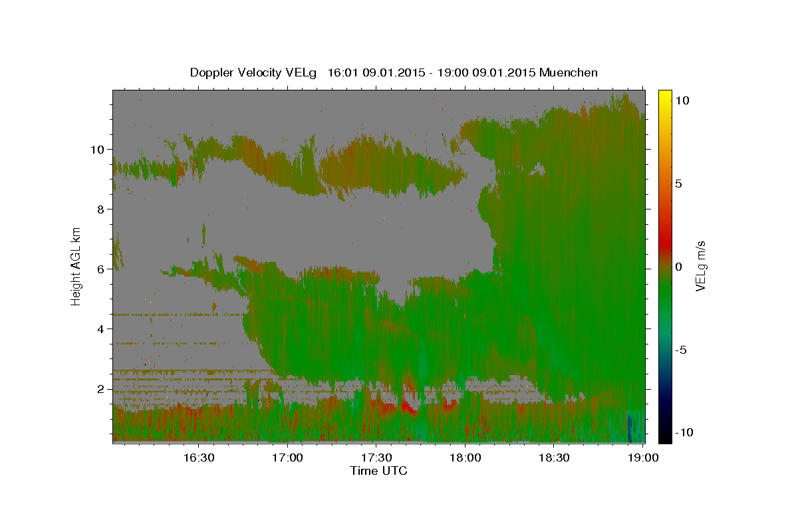Click the height tick label '2'

click(x=100, y=388)
